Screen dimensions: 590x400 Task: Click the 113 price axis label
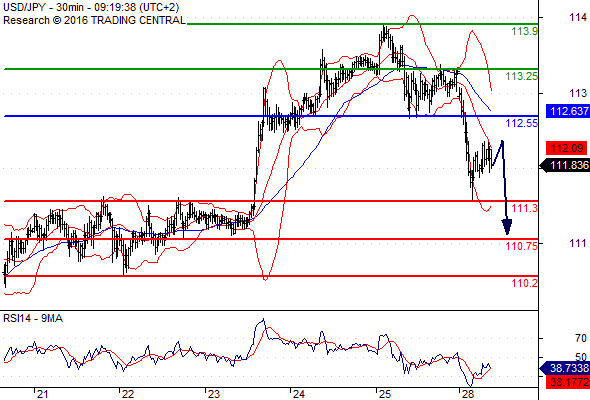(x=578, y=93)
